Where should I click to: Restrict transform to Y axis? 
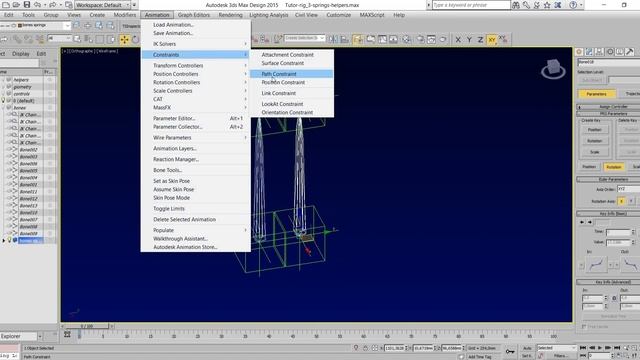pyautogui.click(x=469, y=39)
